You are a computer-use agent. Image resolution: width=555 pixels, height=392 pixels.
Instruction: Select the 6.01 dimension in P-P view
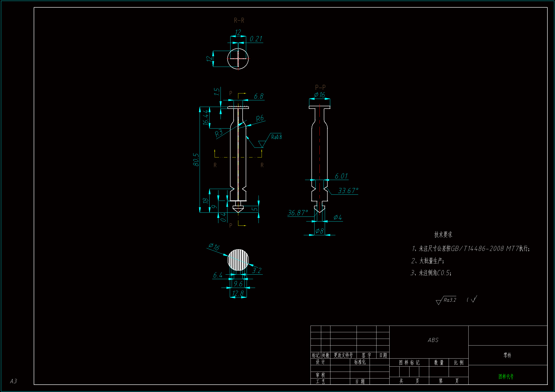pyautogui.click(x=341, y=176)
